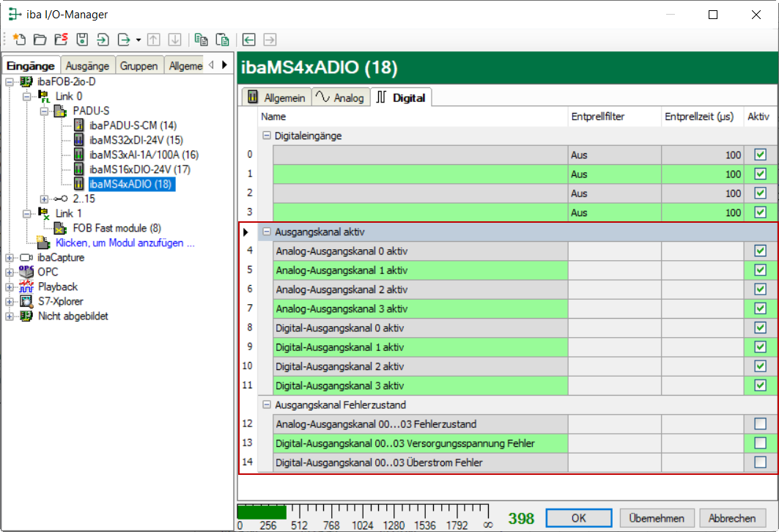Select Entprellfilter cell of digital input 0
The height and width of the screenshot is (532, 779).
pos(614,155)
